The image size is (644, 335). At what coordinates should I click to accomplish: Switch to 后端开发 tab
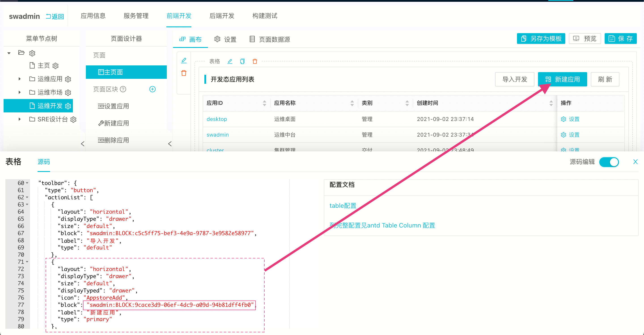point(222,16)
